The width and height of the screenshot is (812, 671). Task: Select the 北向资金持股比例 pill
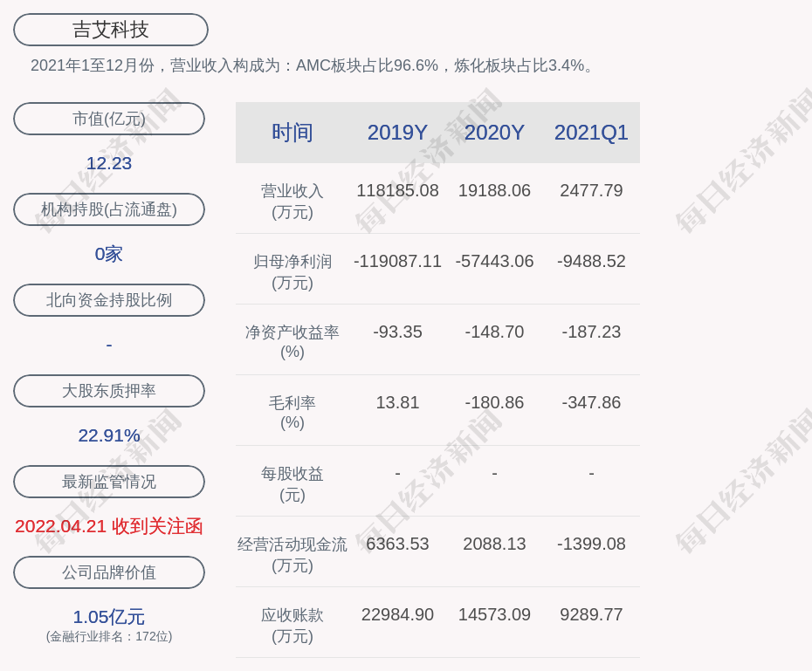pos(109,300)
